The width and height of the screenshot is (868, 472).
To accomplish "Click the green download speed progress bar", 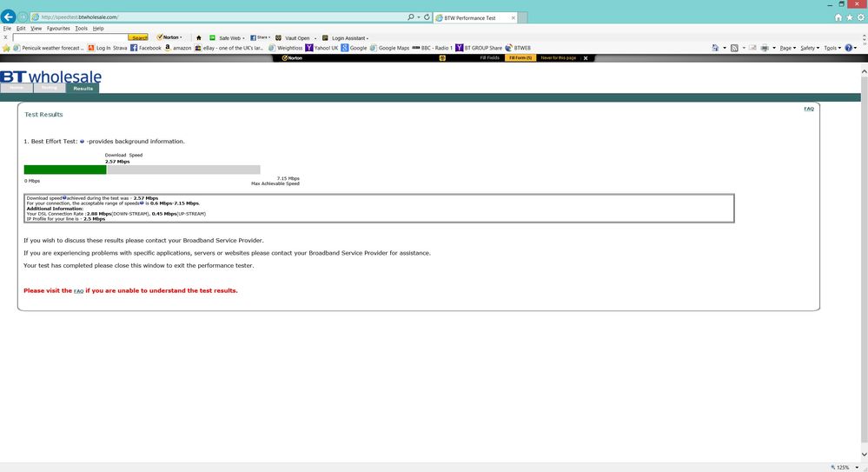I will pyautogui.click(x=65, y=170).
